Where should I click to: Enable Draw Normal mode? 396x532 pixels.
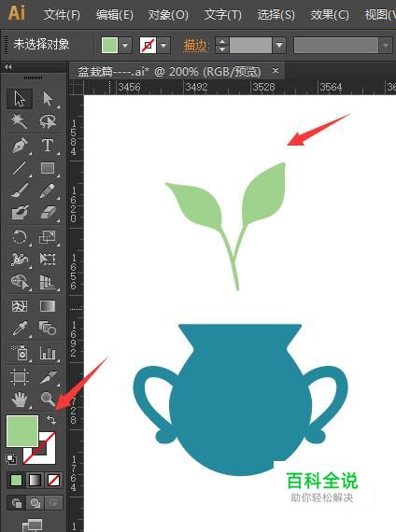pyautogui.click(x=16, y=502)
